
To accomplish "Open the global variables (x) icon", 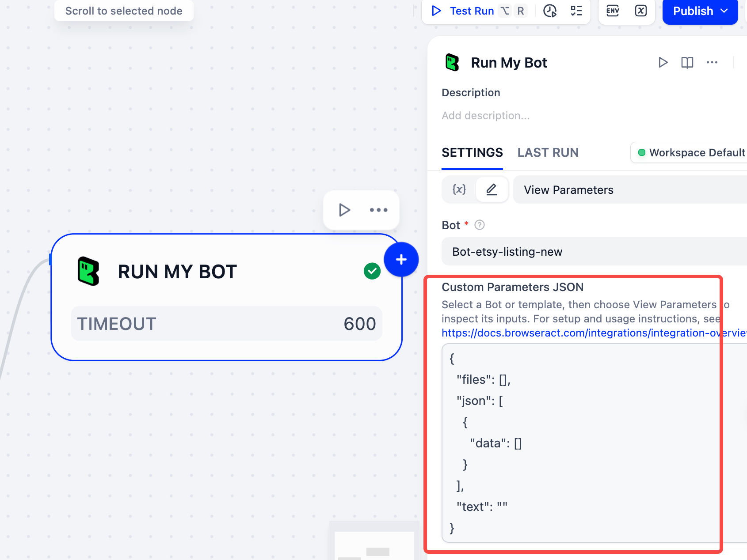I will 641,11.
